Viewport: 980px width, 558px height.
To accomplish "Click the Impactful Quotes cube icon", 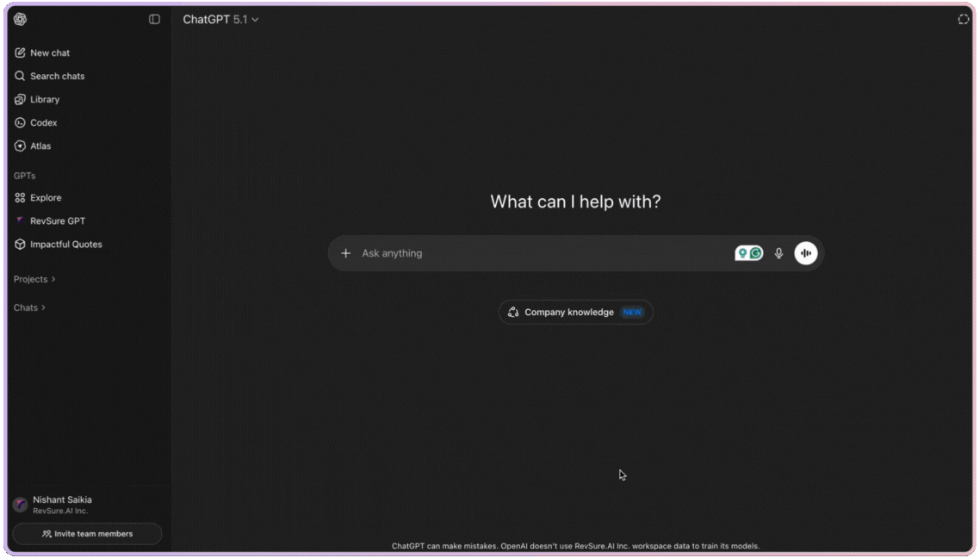I will [20, 245].
